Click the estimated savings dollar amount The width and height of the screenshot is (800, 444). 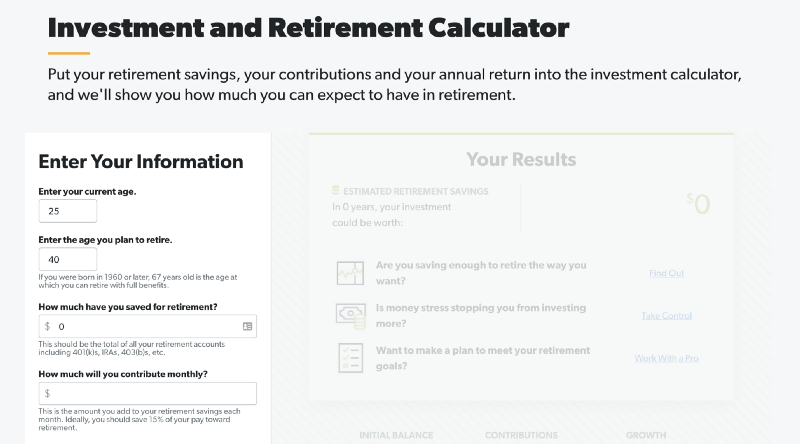[x=698, y=204]
